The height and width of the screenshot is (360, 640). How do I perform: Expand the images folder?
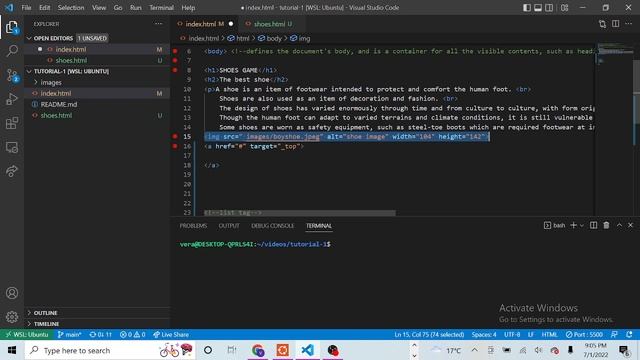click(51, 82)
